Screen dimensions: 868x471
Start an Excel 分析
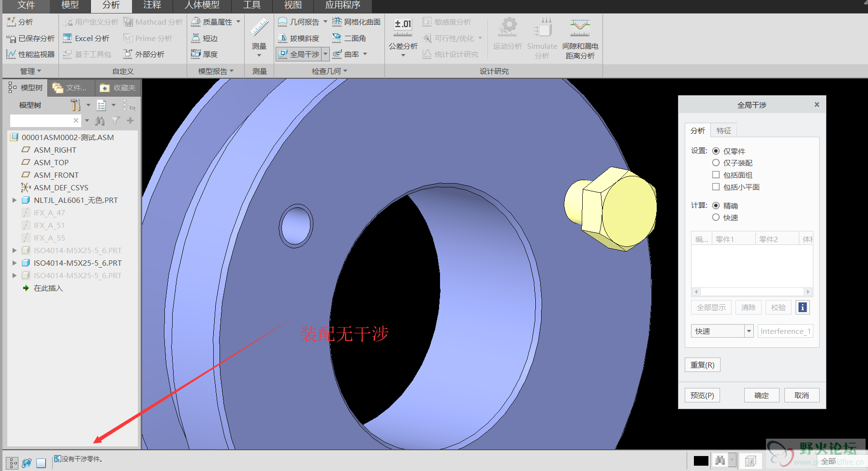(86, 38)
